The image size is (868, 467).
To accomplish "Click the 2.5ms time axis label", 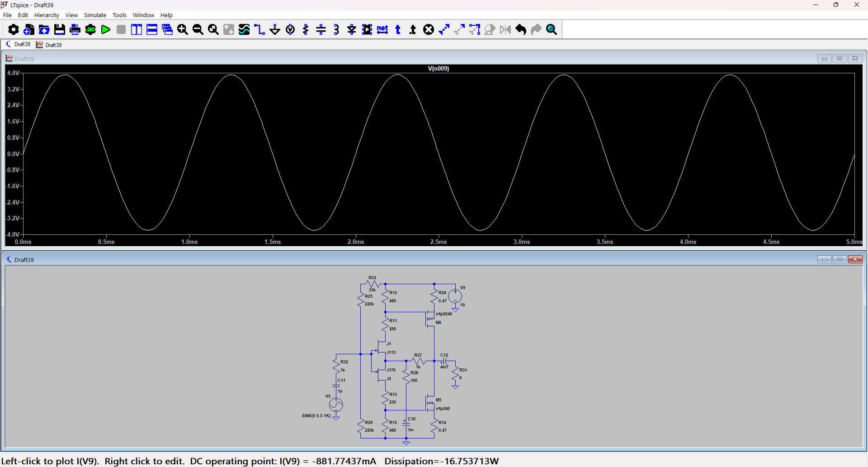I will (439, 242).
